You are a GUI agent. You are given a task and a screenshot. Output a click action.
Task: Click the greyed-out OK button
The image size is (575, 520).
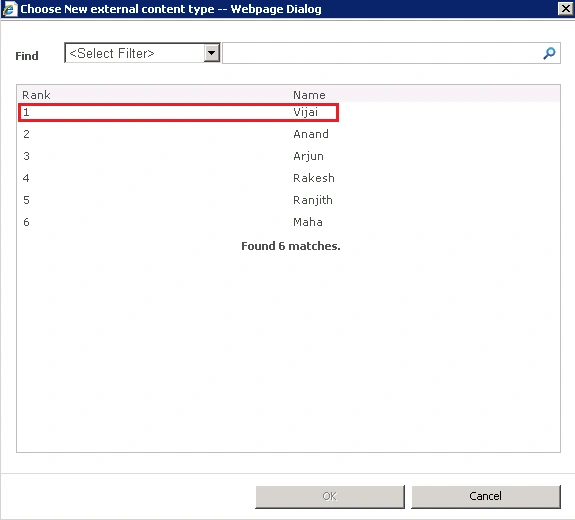pyautogui.click(x=330, y=496)
